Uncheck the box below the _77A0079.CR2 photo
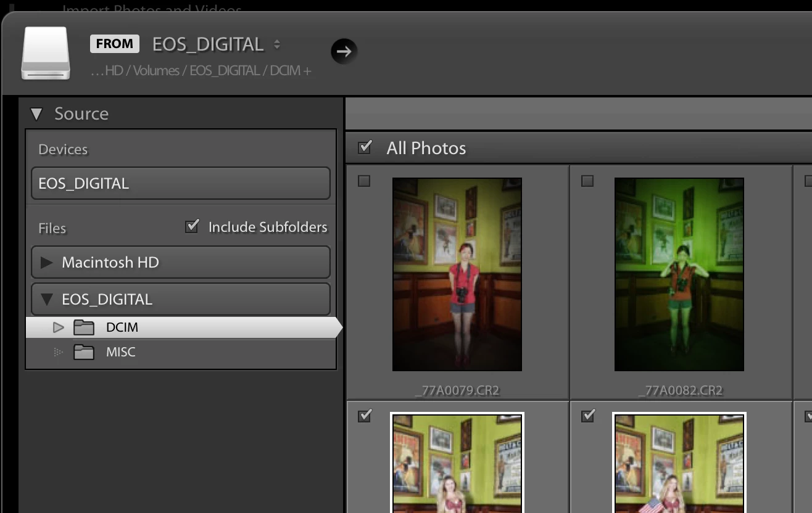This screenshot has width=812, height=513. tap(365, 416)
